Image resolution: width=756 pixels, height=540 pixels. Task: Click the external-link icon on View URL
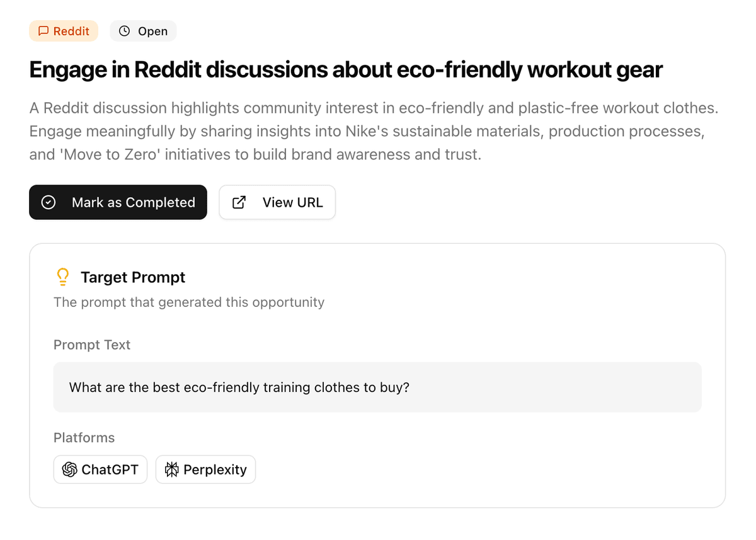tap(239, 202)
